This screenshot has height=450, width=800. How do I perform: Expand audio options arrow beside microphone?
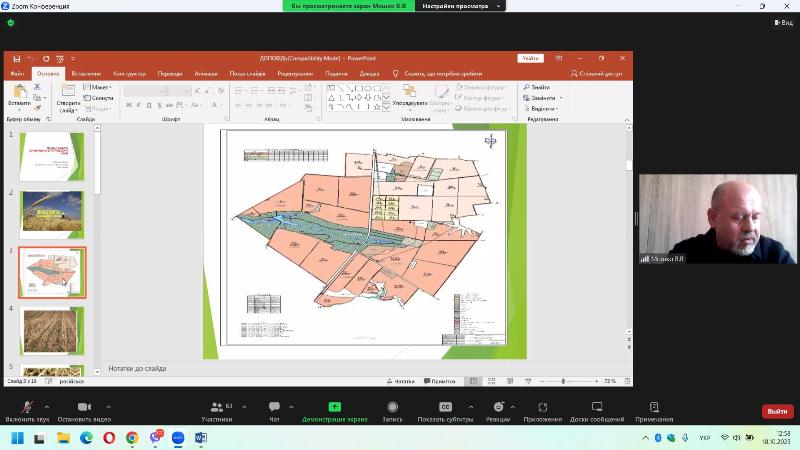coord(47,405)
